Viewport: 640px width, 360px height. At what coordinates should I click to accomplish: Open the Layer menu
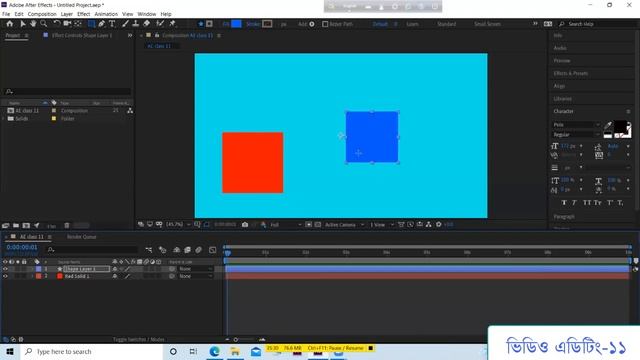point(67,14)
